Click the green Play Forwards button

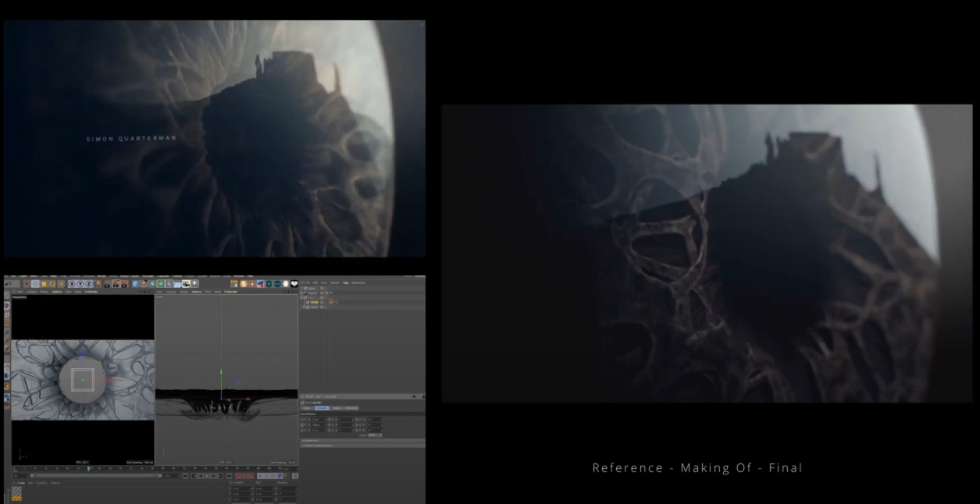point(207,476)
